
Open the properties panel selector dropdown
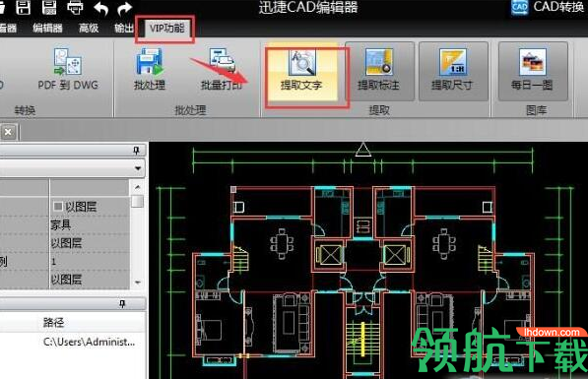[x=138, y=168]
